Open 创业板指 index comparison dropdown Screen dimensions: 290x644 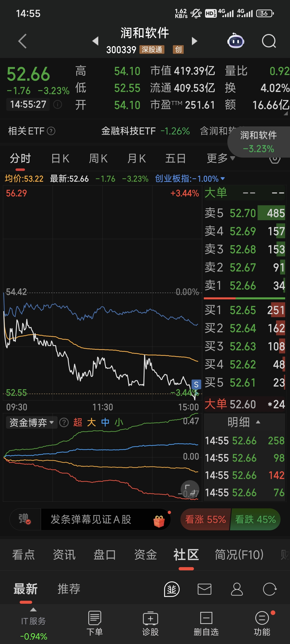(x=190, y=179)
